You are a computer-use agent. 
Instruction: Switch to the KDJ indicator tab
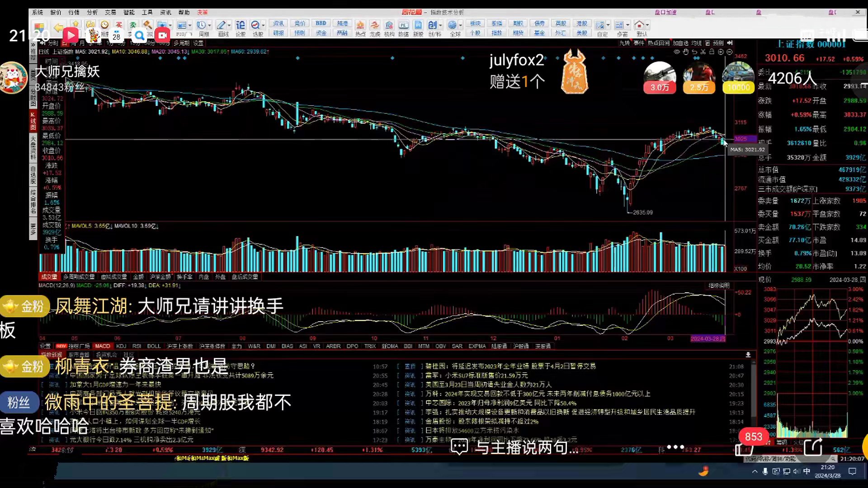(121, 346)
